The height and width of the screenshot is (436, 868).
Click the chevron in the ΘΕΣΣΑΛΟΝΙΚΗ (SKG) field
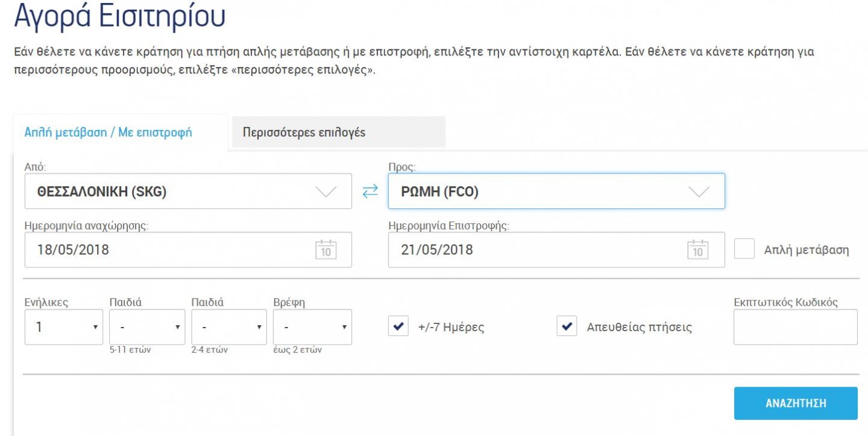pos(325,192)
